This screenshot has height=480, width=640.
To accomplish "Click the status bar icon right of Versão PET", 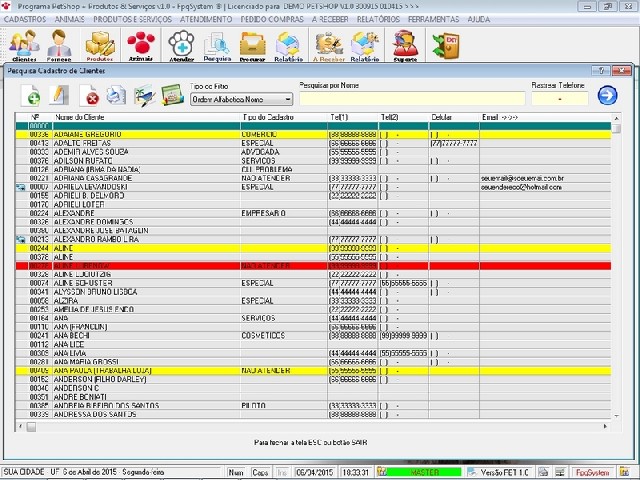I will point(543,472).
